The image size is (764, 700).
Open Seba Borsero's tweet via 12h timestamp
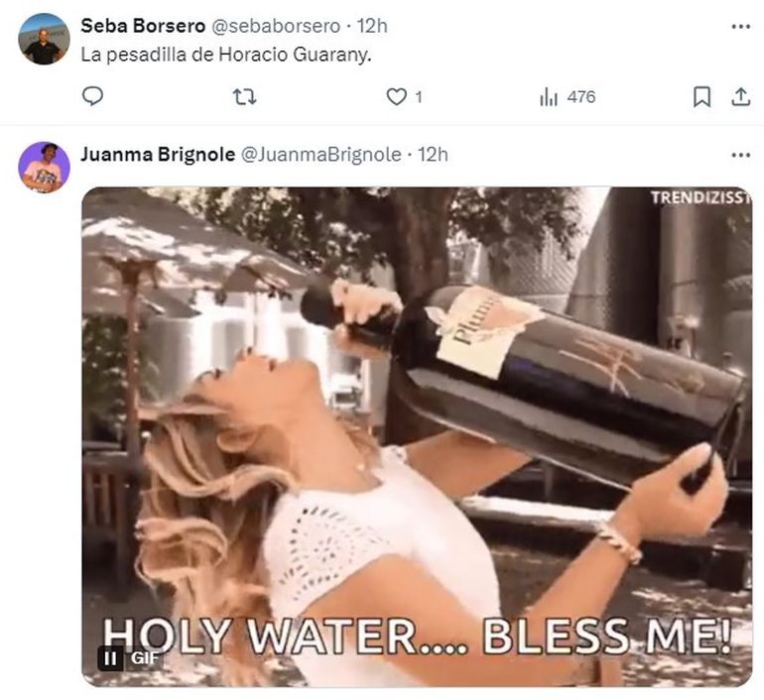[372, 26]
